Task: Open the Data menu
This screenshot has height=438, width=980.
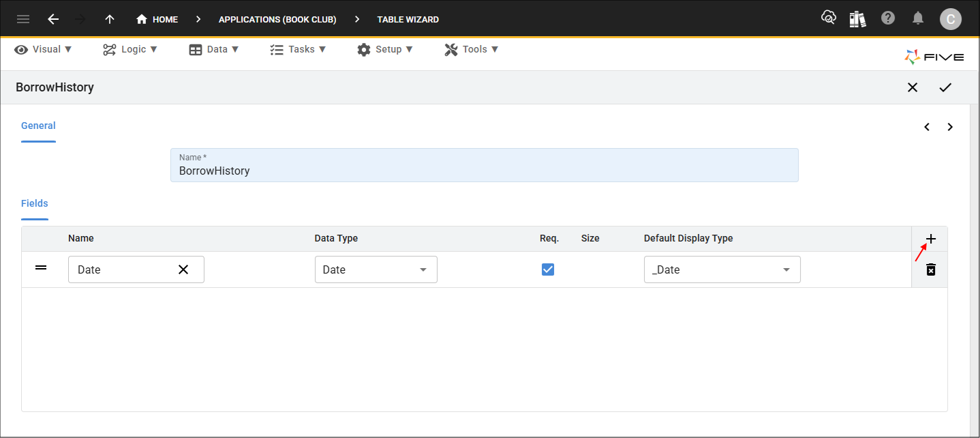Action: (214, 49)
